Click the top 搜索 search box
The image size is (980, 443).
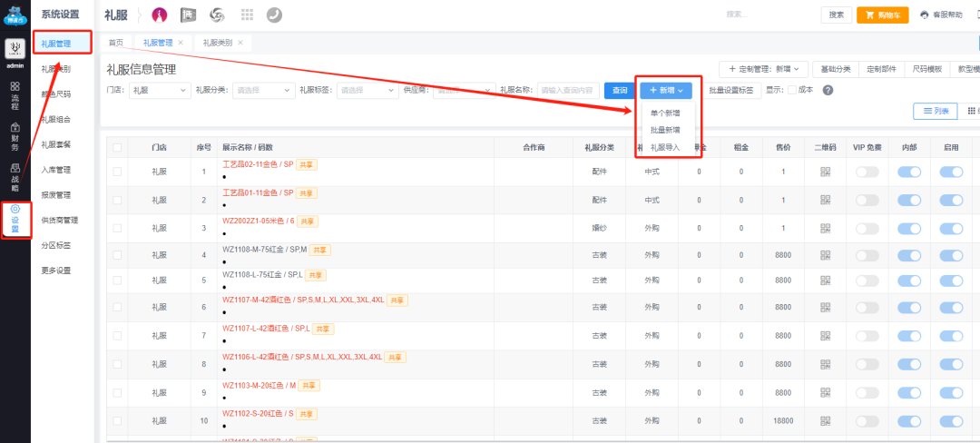[x=769, y=15]
